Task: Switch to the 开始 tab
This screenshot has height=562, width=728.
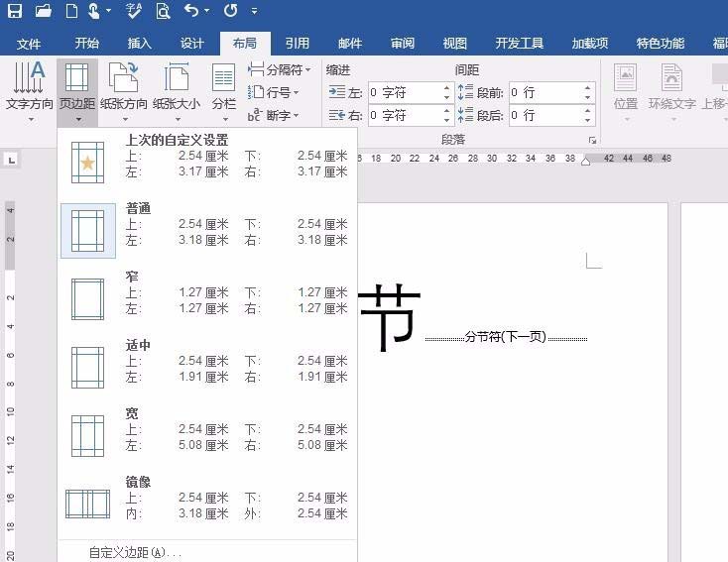Action: click(87, 44)
